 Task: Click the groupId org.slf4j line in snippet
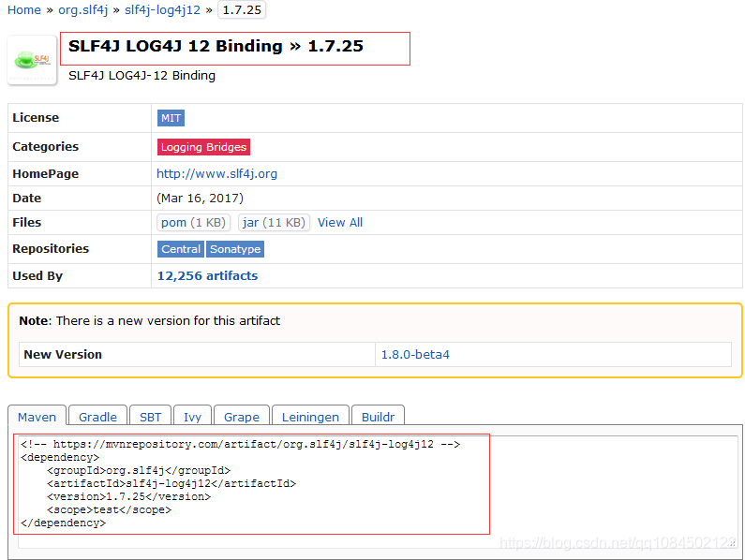coord(139,470)
